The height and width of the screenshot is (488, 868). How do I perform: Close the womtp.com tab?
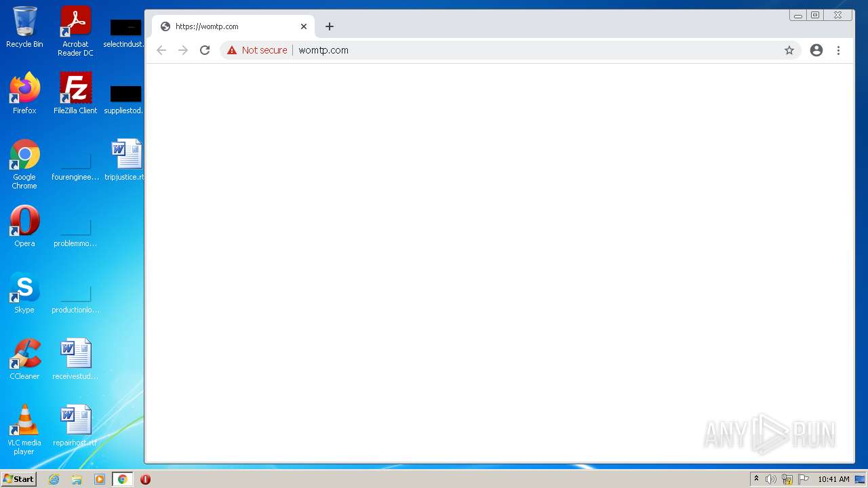coord(304,26)
